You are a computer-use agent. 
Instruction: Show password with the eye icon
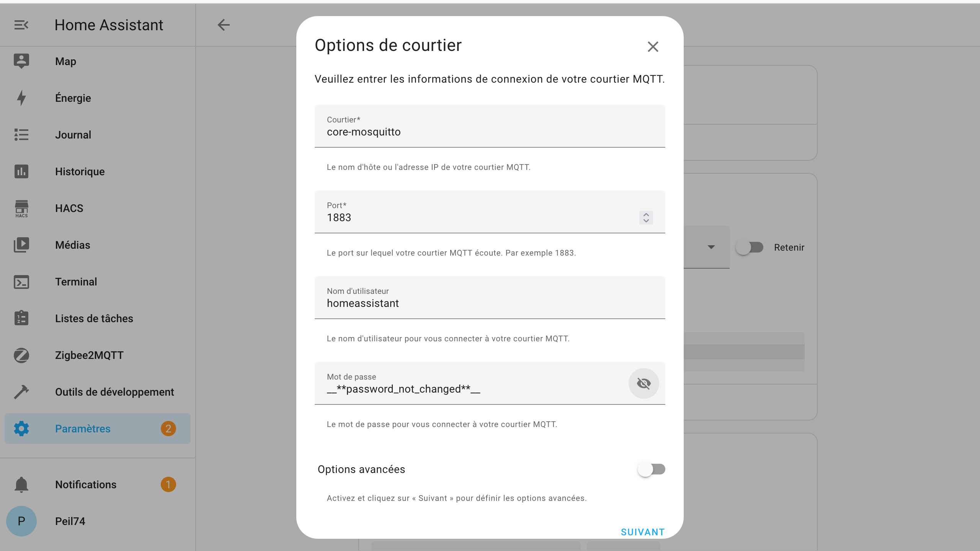[644, 383]
